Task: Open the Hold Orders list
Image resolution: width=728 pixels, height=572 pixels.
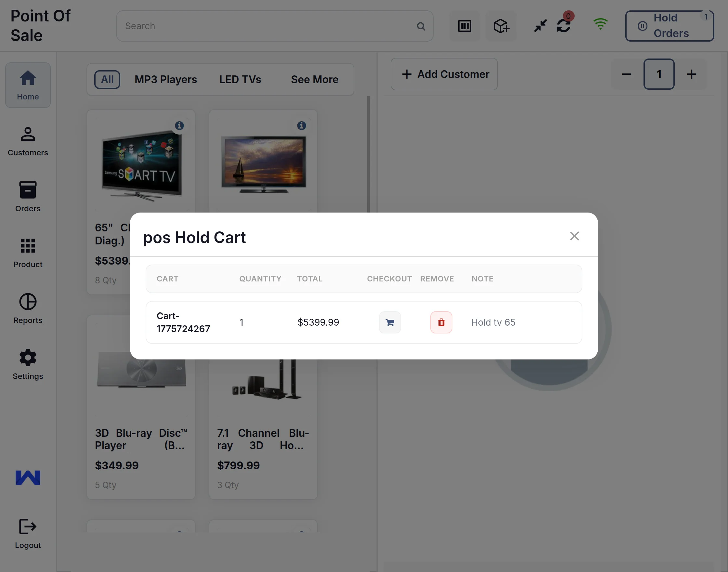Action: (x=669, y=26)
